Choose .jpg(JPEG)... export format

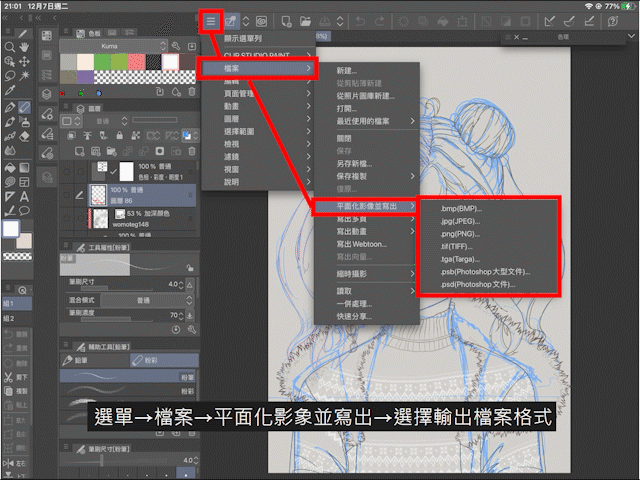tap(460, 221)
